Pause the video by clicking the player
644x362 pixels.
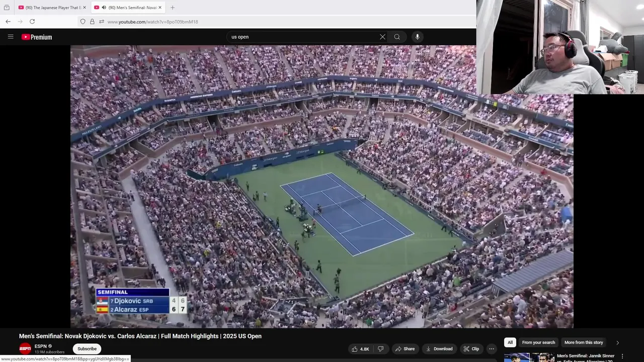(x=322, y=187)
